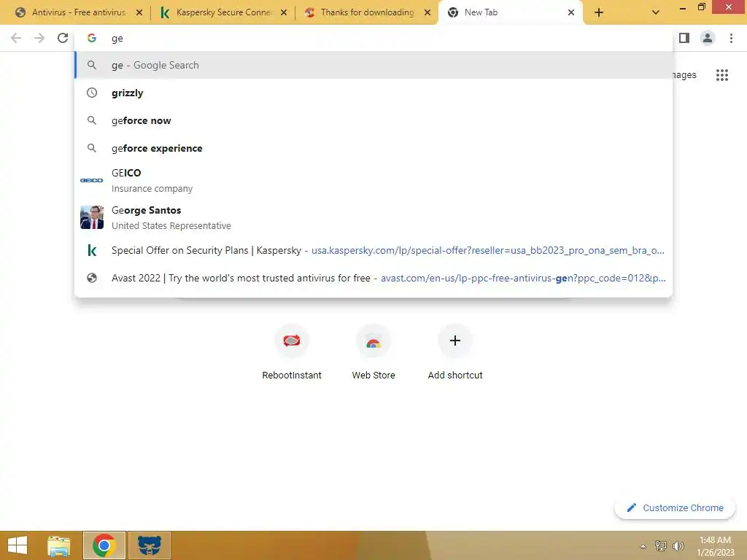This screenshot has height=560, width=747.
Task: Select the GEICO Insurance company suggestion
Action: (374, 181)
